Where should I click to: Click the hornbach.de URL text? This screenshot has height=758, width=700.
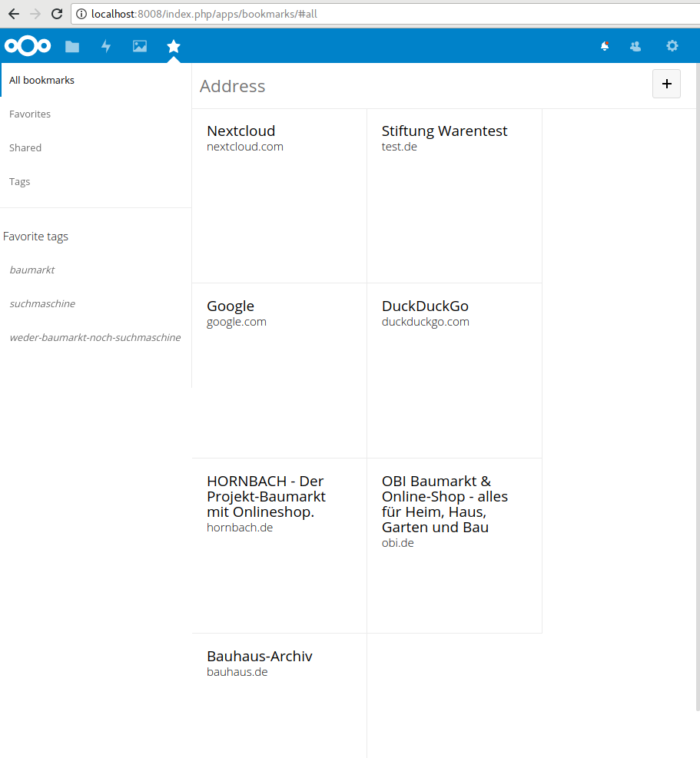coord(240,528)
